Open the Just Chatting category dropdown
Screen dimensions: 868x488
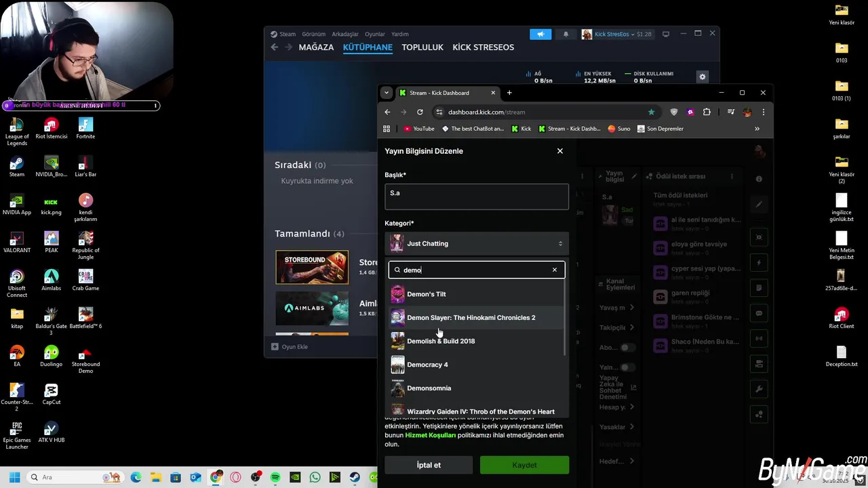[477, 243]
